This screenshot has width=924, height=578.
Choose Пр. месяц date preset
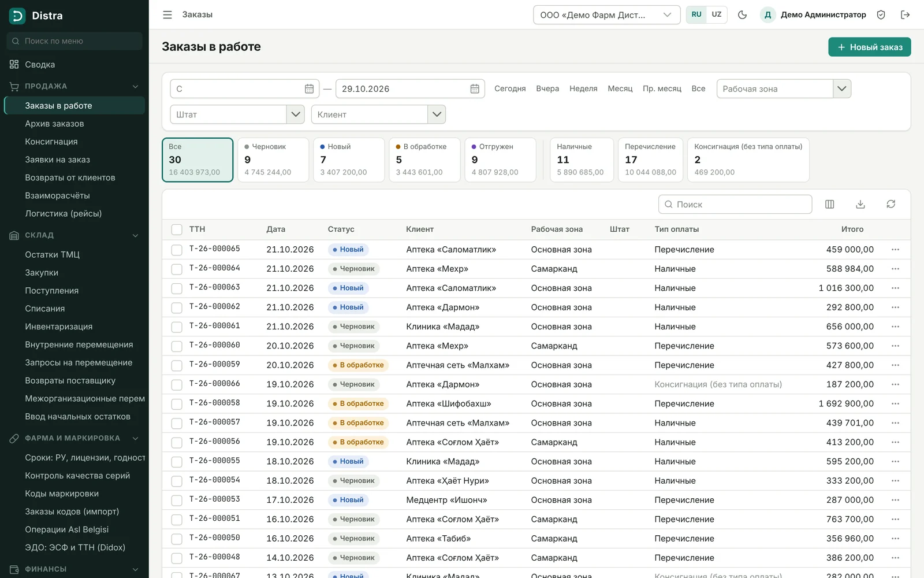[662, 89]
